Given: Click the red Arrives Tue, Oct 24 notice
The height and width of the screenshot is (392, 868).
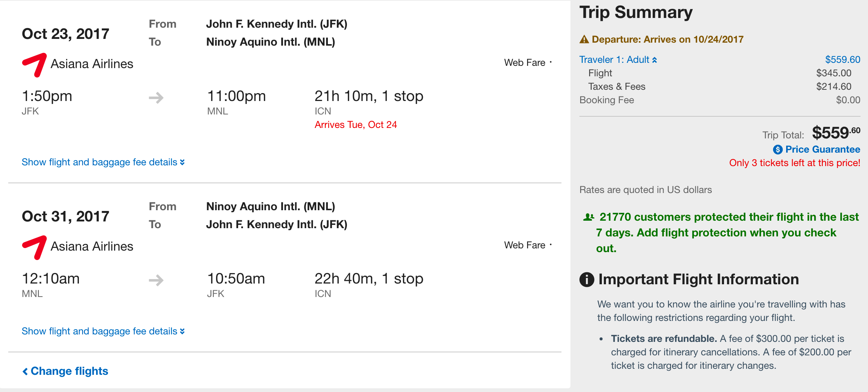Looking at the screenshot, I should 355,125.
